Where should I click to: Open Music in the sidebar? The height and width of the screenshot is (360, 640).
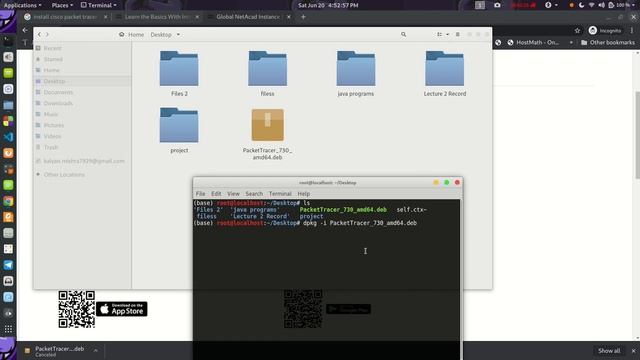click(51, 114)
